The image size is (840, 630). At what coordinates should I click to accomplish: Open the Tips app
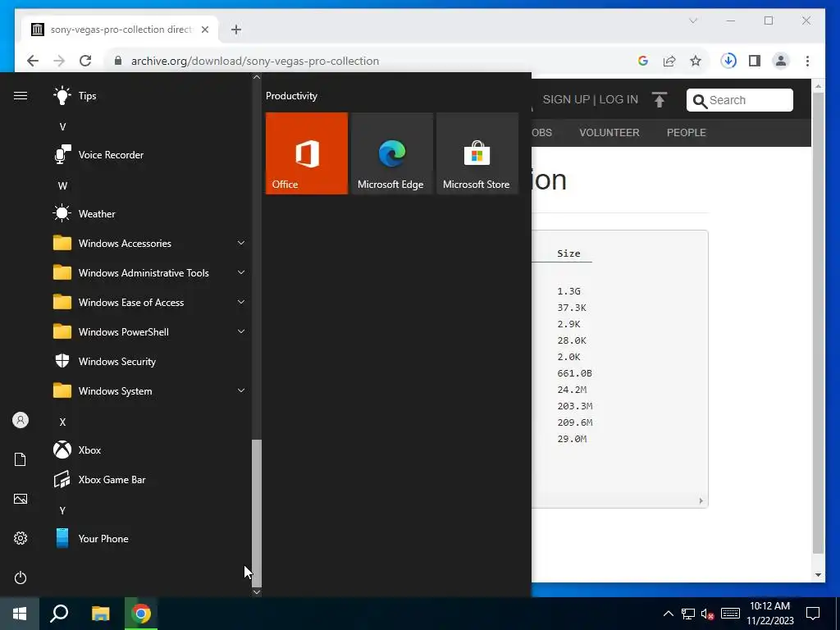pos(150,96)
